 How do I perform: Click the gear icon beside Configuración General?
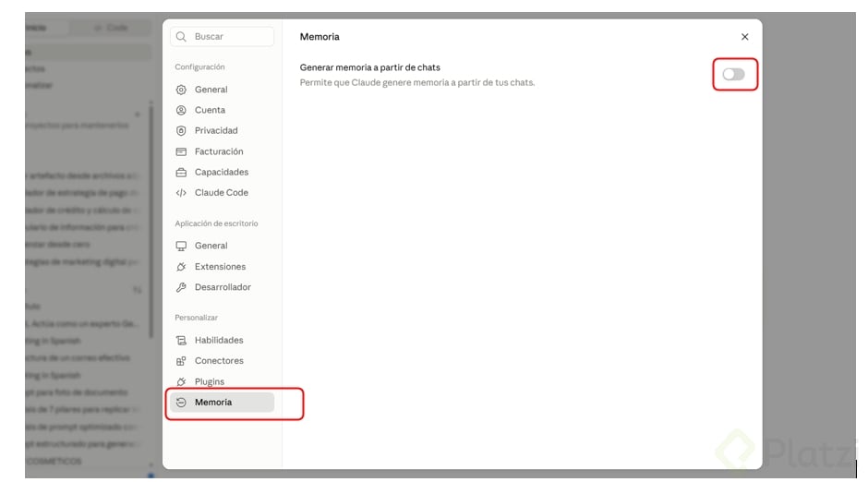pos(181,90)
